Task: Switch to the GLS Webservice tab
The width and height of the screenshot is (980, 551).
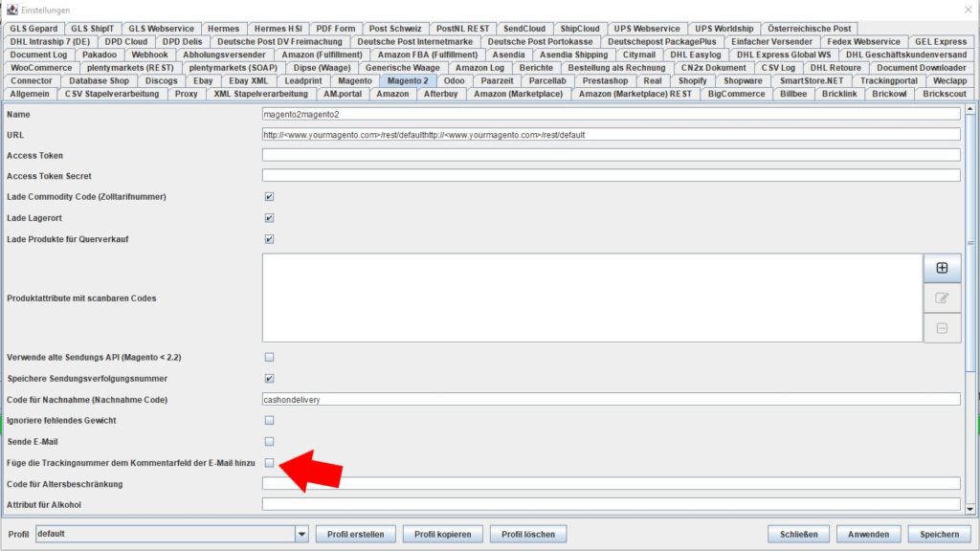Action: [x=161, y=28]
